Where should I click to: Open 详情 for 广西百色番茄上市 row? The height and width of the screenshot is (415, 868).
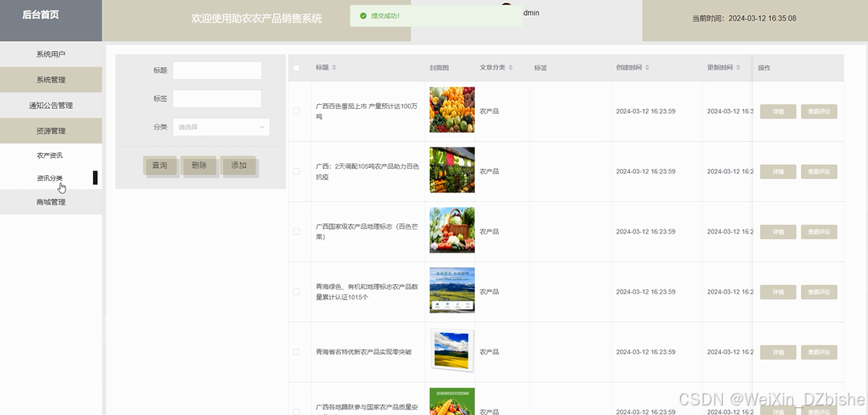tap(778, 111)
